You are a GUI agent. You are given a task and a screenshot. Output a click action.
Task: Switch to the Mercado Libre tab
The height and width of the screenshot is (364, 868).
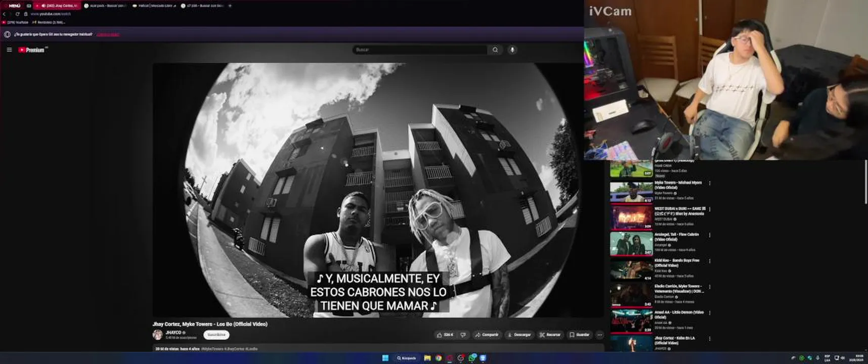point(154,6)
